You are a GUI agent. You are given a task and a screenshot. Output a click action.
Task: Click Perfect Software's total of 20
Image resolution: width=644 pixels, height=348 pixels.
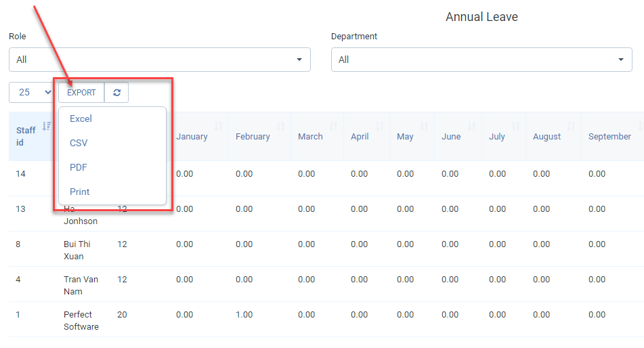(x=122, y=315)
